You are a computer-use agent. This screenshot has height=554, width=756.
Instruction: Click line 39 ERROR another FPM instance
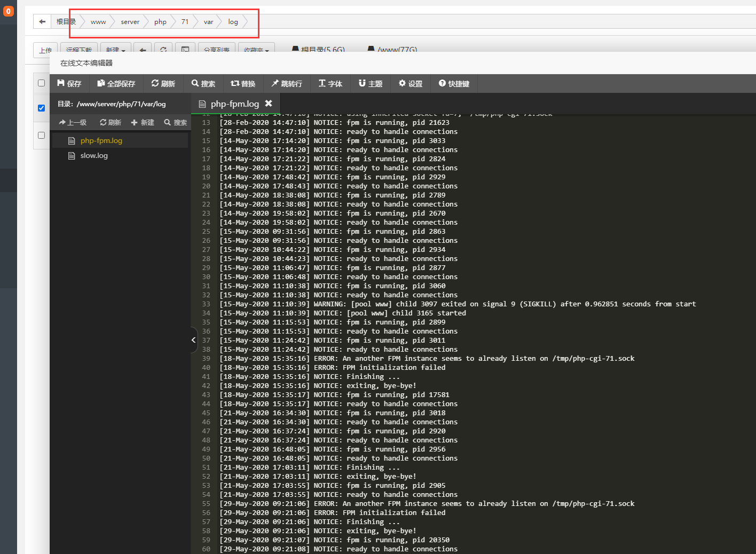pyautogui.click(x=427, y=358)
